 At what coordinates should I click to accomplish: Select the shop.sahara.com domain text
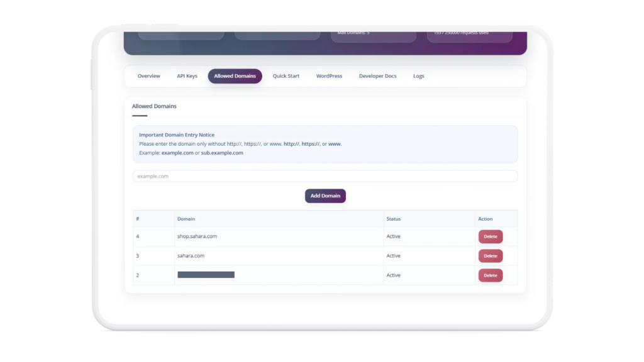click(x=197, y=236)
